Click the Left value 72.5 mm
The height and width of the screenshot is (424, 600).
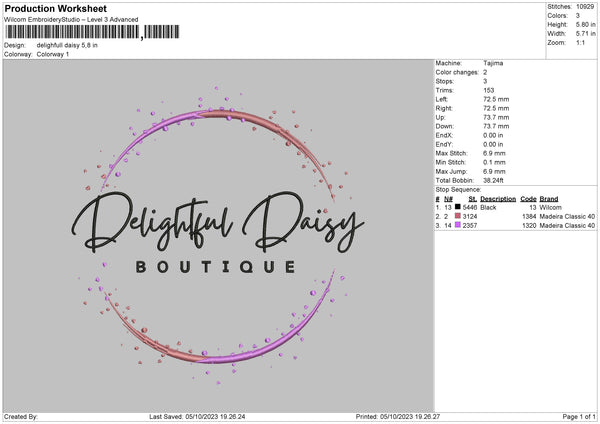(496, 99)
